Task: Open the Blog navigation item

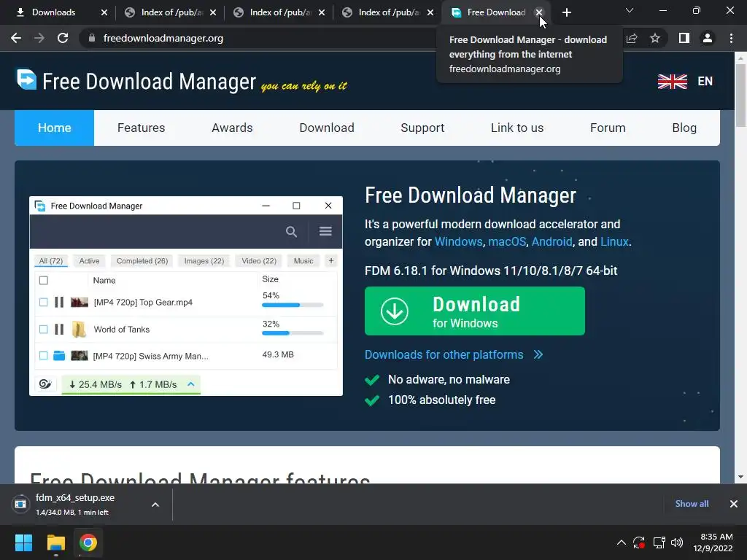Action: coord(684,128)
